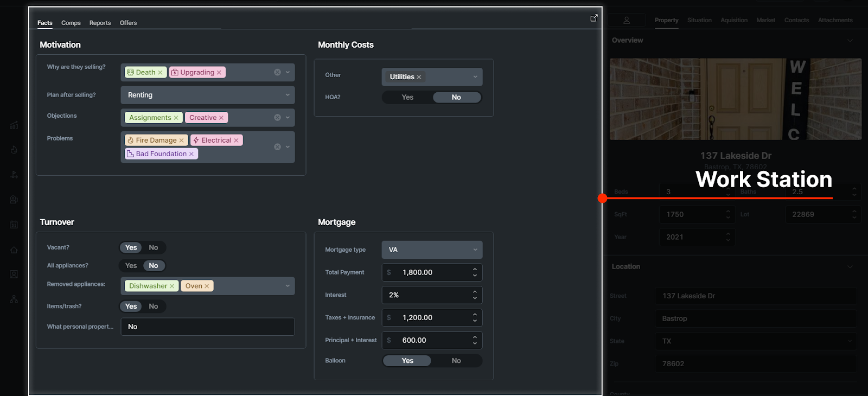Image resolution: width=868 pixels, height=396 pixels.
Task: Remove the Death tag from selling reasons
Action: coord(160,73)
